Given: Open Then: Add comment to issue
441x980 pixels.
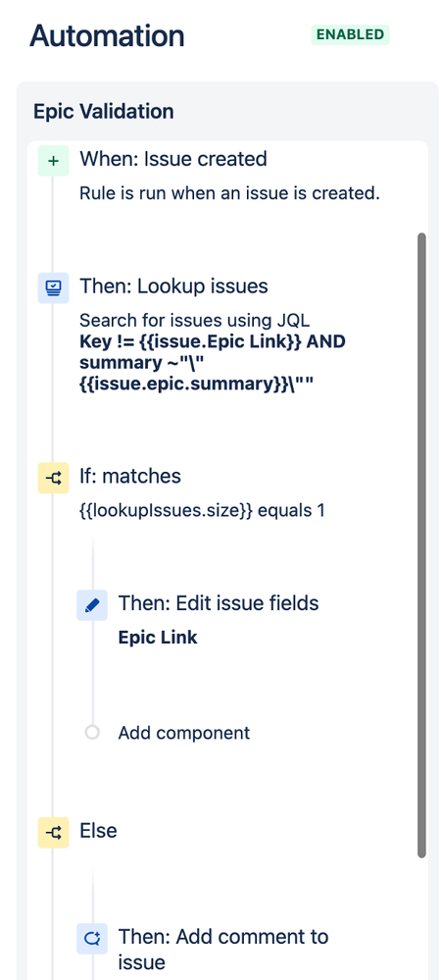Looking at the screenshot, I should pos(223,949).
